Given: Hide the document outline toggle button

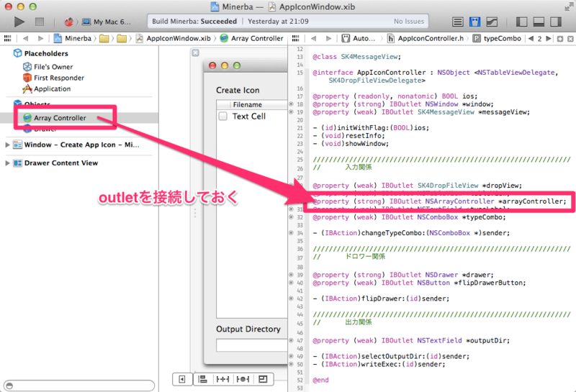Looking at the screenshot, I should (x=182, y=379).
